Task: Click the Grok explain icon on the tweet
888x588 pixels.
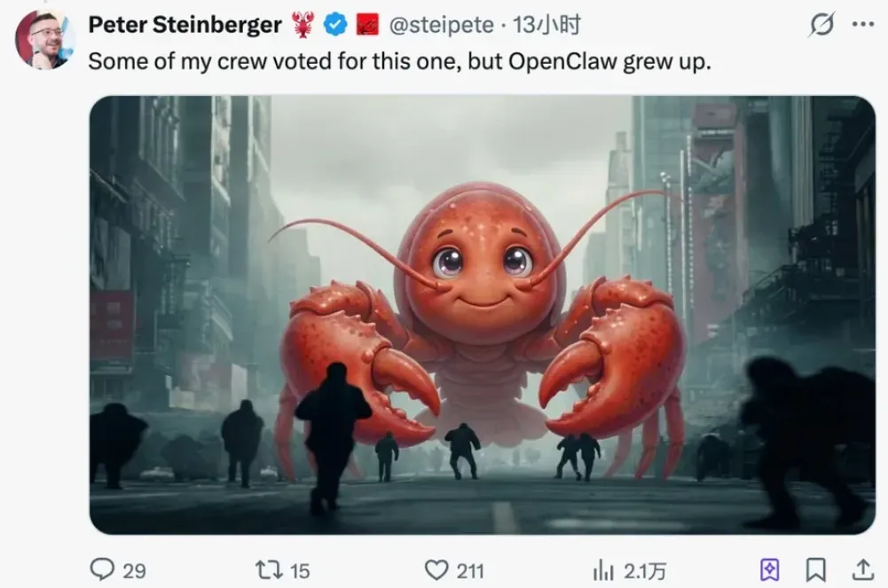Action: click(821, 24)
